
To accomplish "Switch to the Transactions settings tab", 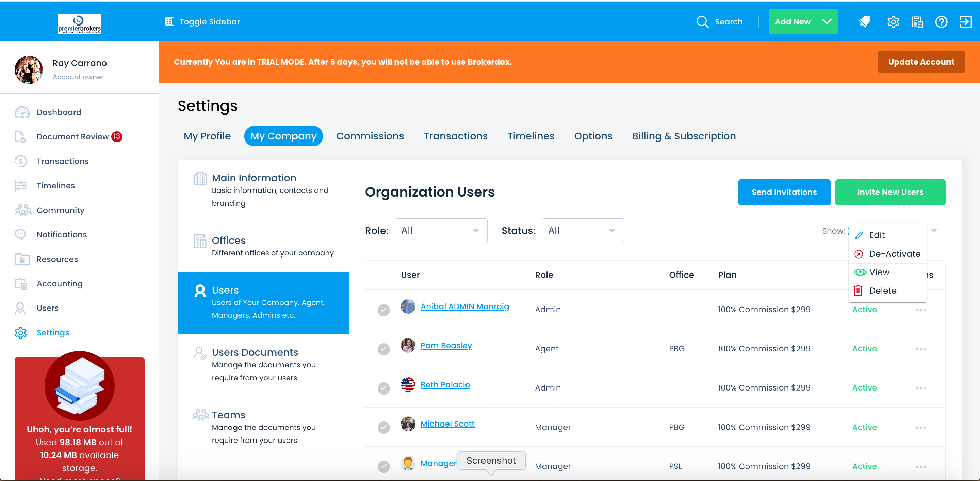I will coord(455,136).
